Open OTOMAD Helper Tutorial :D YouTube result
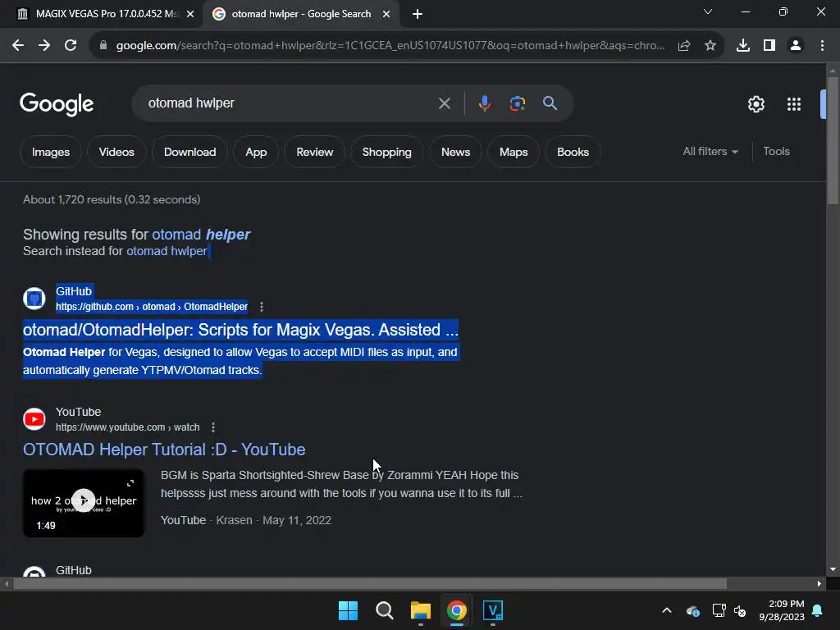 [x=164, y=450]
